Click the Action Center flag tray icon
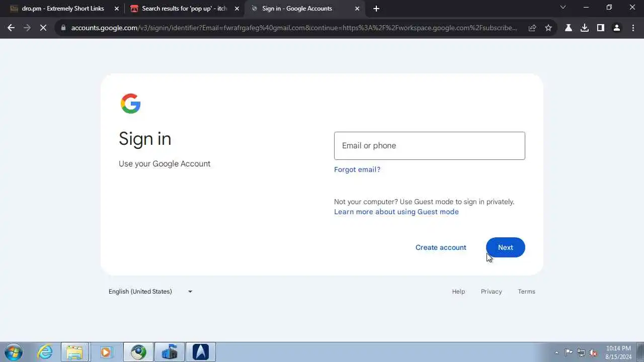This screenshot has width=644, height=362. 569,352
